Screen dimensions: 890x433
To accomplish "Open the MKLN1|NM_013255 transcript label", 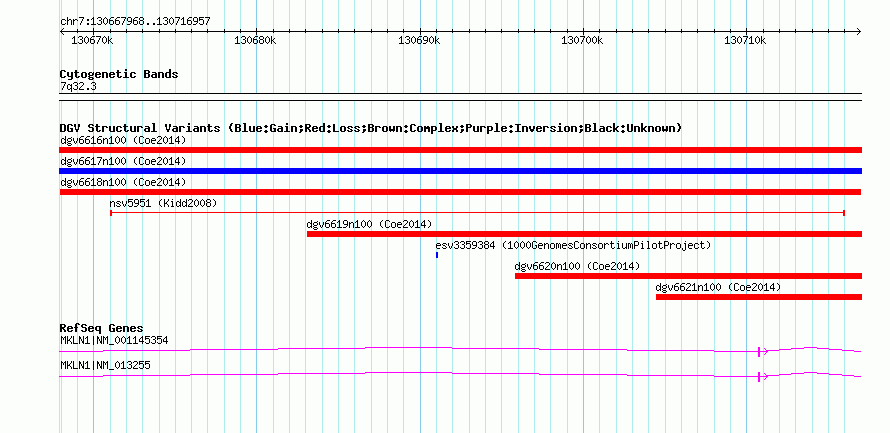I will [106, 365].
